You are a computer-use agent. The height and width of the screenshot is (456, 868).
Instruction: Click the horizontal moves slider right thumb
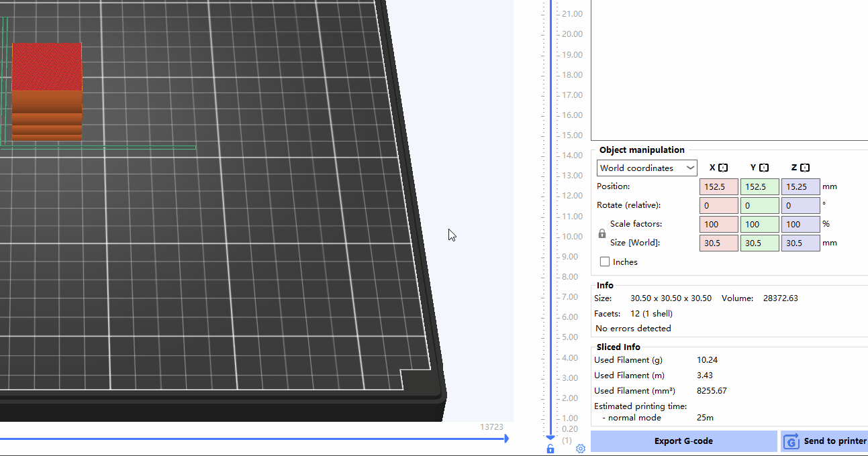(506, 439)
